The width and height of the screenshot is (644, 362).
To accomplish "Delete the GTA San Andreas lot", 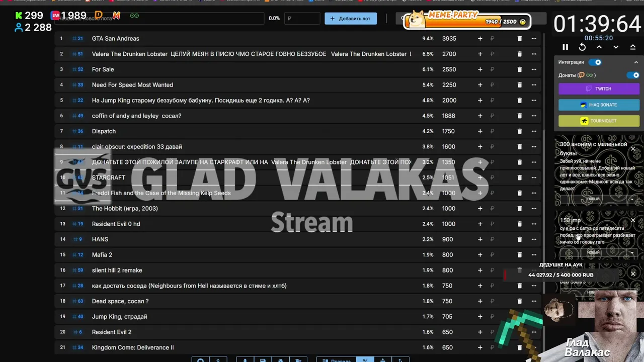I will 520,39.
